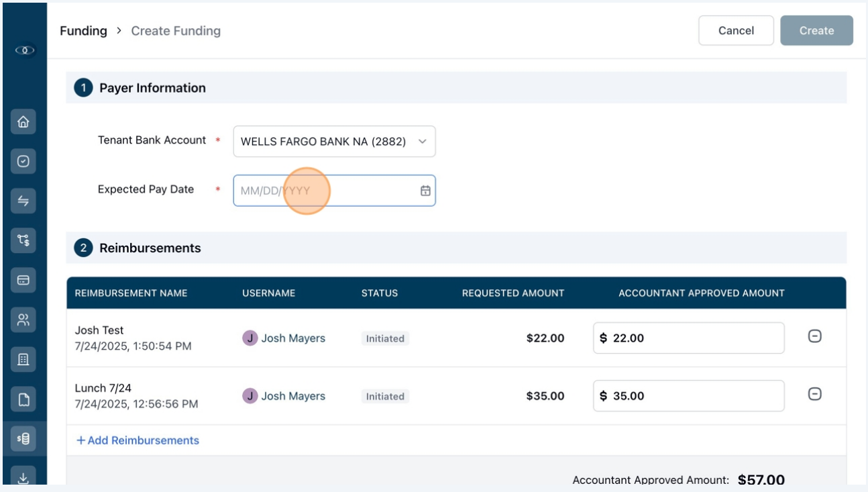Click the Expected Pay Date input field

click(x=334, y=191)
